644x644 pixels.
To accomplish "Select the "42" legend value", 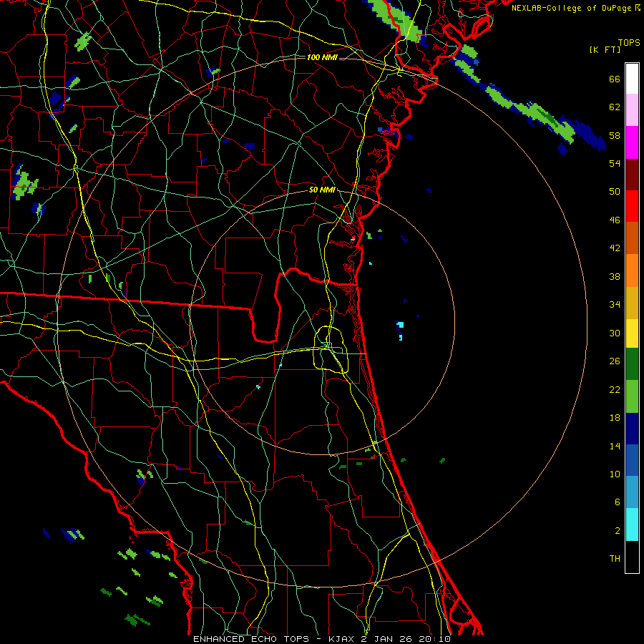I will coord(615,248).
